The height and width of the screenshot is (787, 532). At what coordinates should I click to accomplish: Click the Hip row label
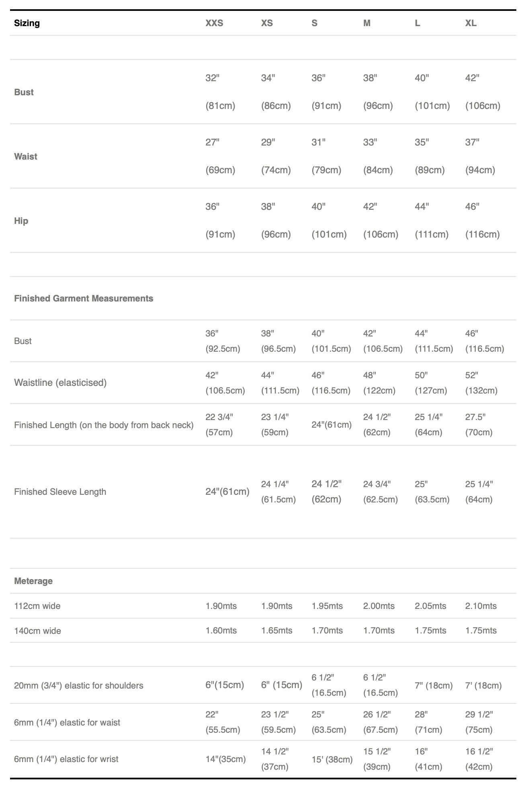click(x=21, y=221)
